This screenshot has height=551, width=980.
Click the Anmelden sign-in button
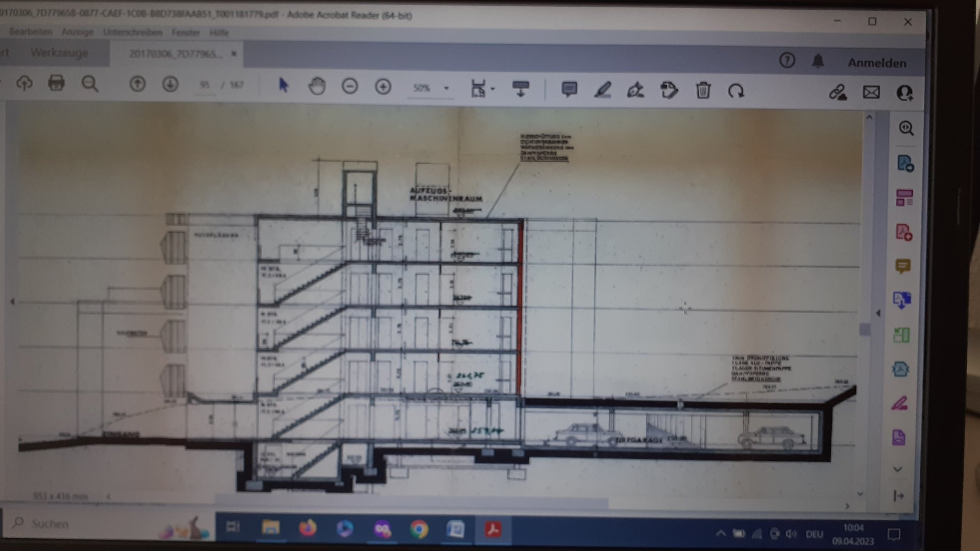coord(877,63)
